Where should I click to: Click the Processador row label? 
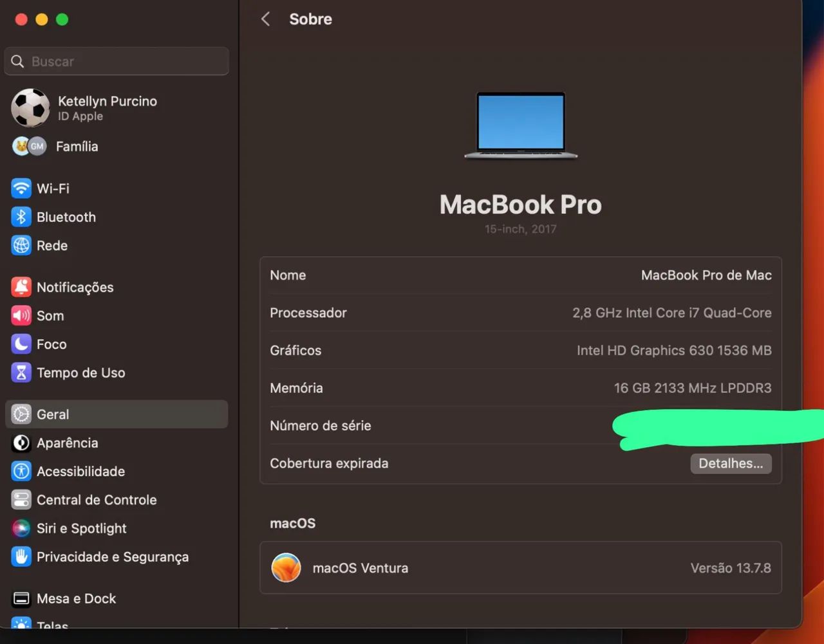click(x=308, y=313)
